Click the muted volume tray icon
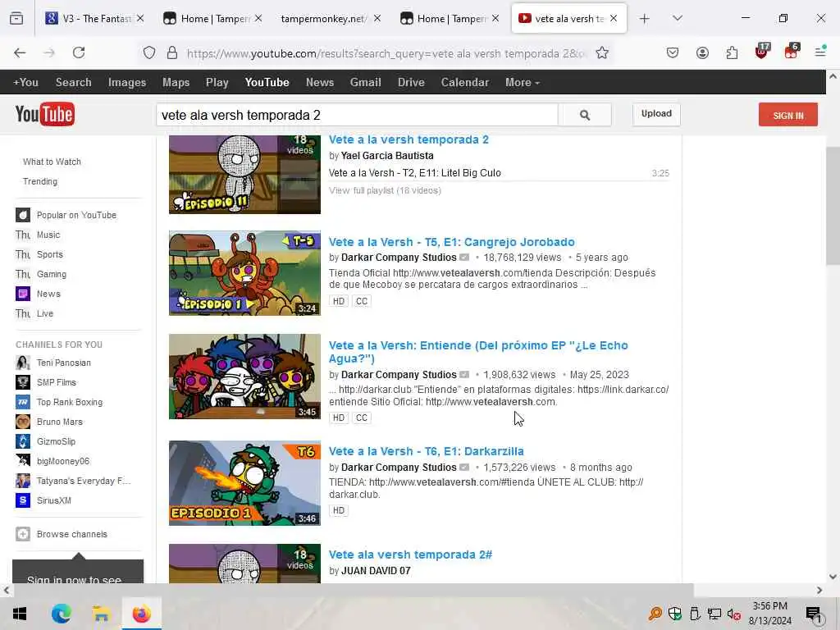This screenshot has width=840, height=630. (733, 614)
